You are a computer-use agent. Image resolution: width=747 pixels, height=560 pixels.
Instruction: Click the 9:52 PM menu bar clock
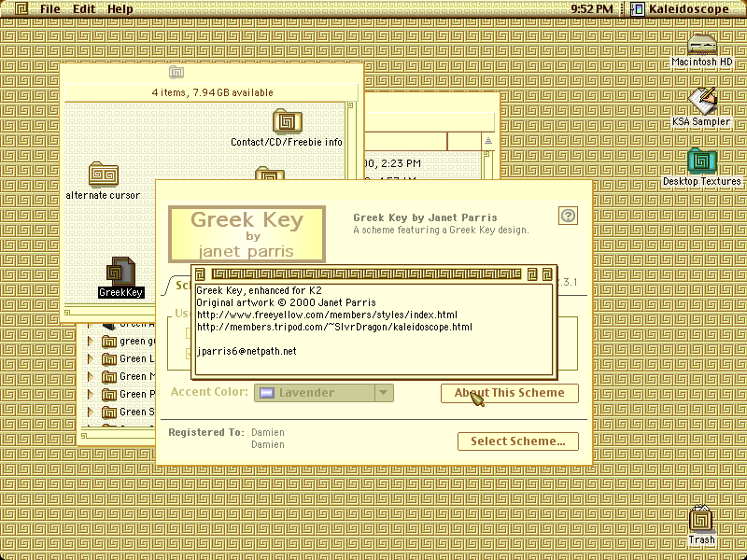coord(592,9)
